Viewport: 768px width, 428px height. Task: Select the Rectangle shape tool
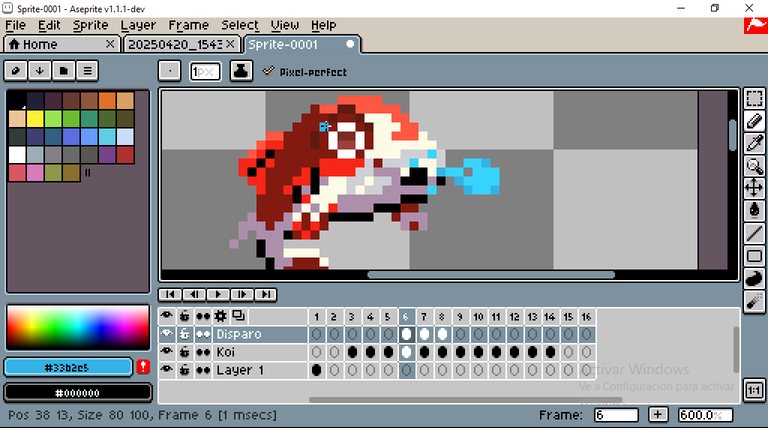(x=754, y=256)
